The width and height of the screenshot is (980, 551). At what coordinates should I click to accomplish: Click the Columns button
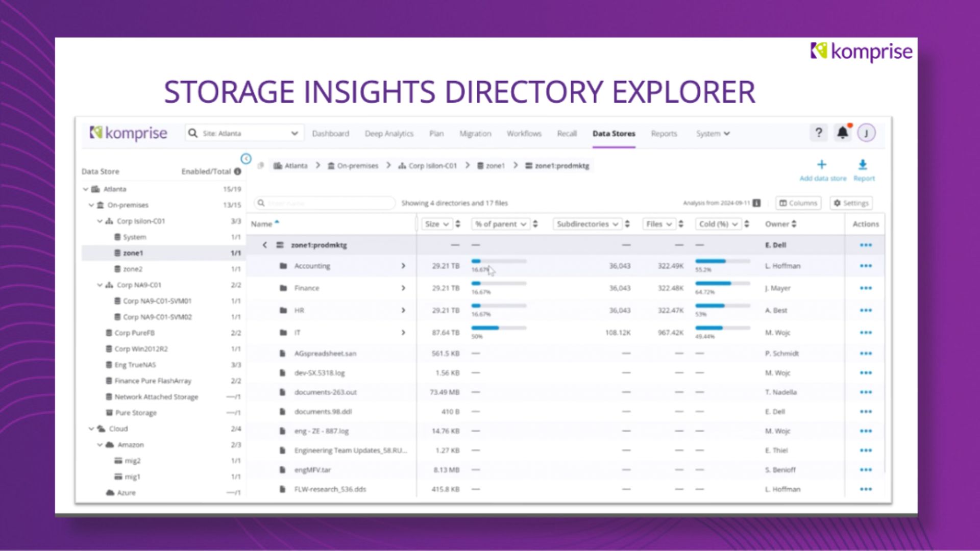coord(798,203)
